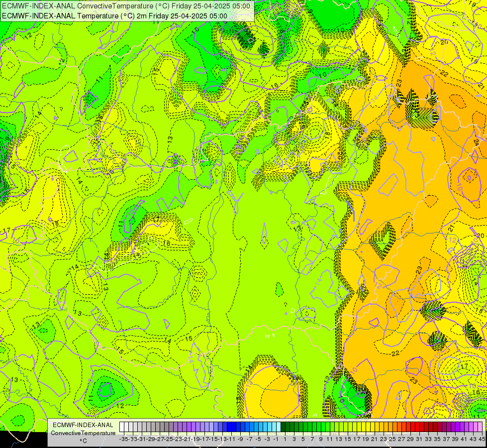Click the 7 value on the legend scale
Screen dimensions: 487x448
click(312, 439)
